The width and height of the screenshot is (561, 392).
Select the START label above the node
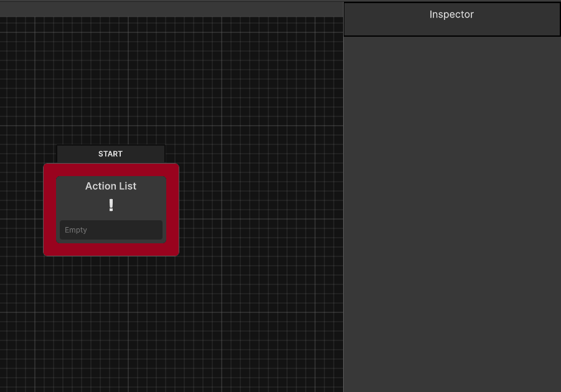tap(110, 154)
